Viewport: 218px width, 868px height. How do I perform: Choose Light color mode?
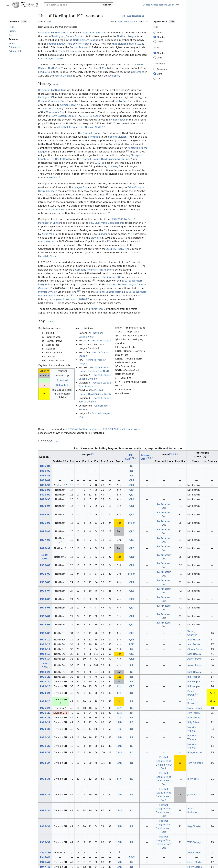[155, 74]
